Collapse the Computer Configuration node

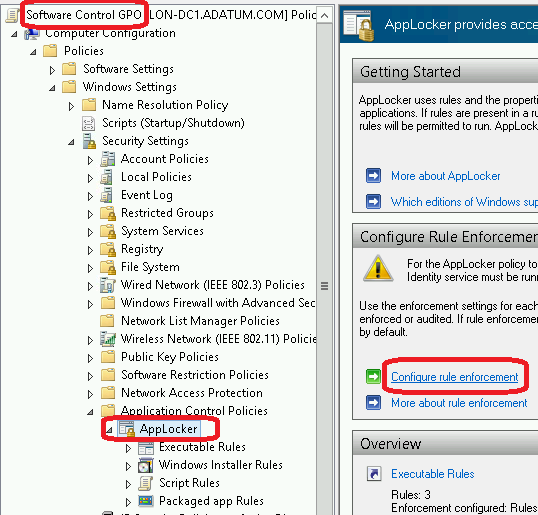14,34
